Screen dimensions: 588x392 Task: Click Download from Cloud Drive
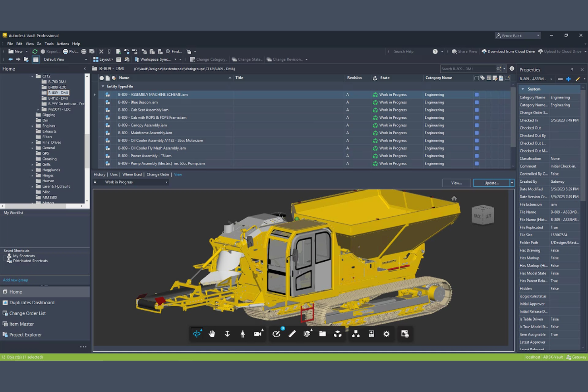tap(508, 51)
